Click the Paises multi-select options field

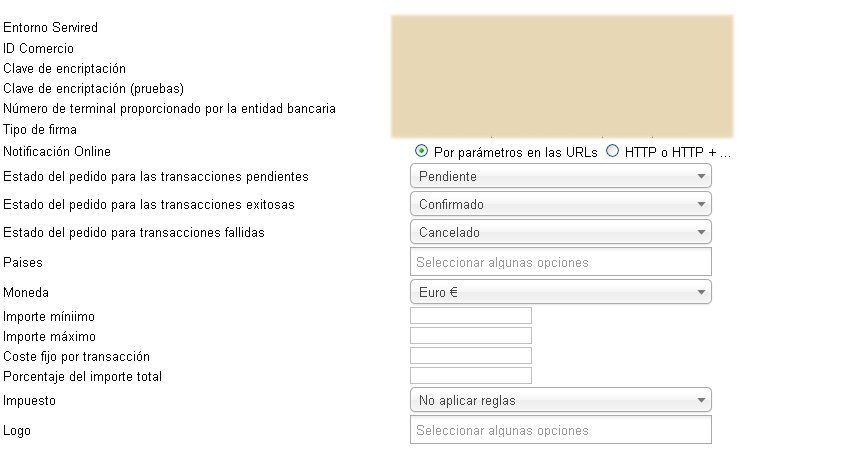(561, 262)
